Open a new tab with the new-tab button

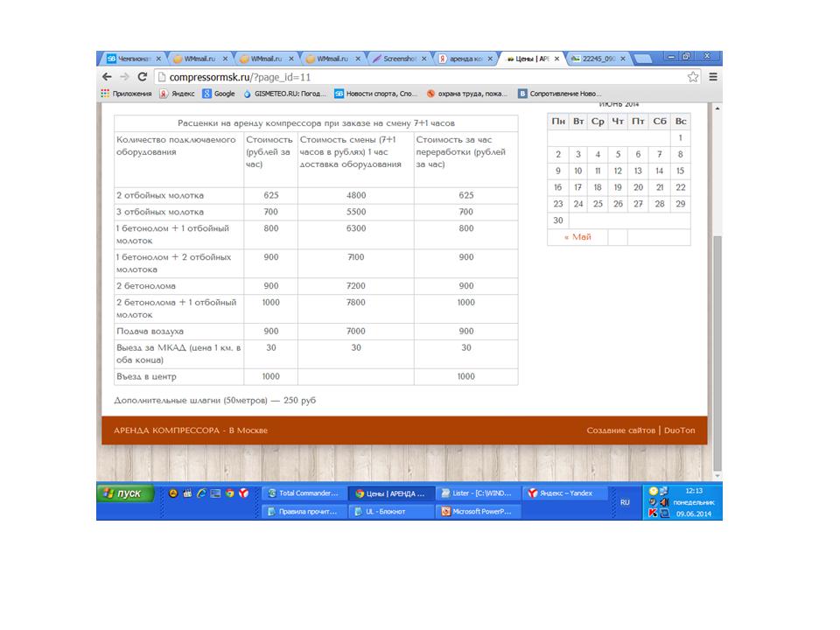click(643, 59)
